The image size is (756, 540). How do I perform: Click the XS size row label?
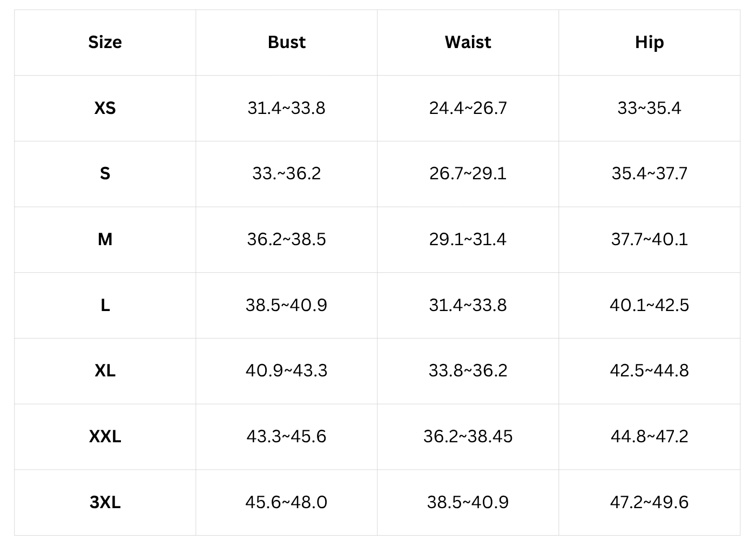105,108
